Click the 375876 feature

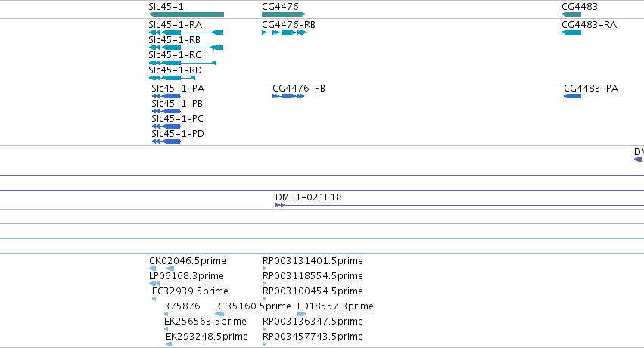click(166, 315)
